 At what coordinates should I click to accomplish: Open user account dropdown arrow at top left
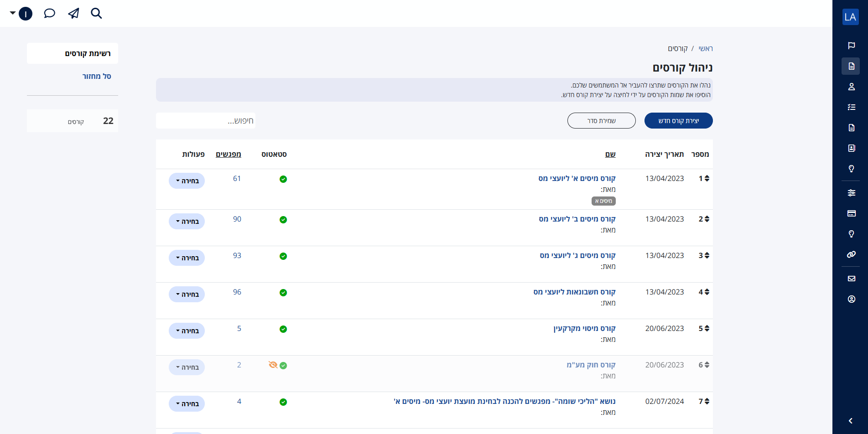(13, 13)
